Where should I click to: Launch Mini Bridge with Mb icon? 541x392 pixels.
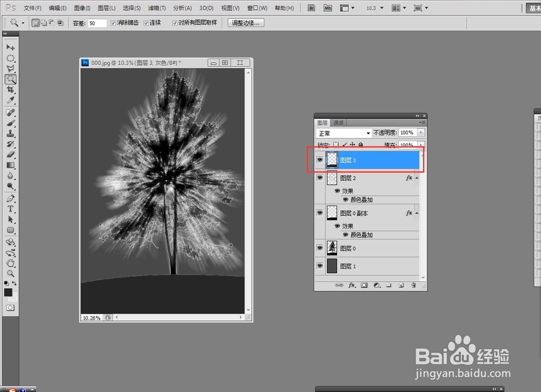pos(328,8)
